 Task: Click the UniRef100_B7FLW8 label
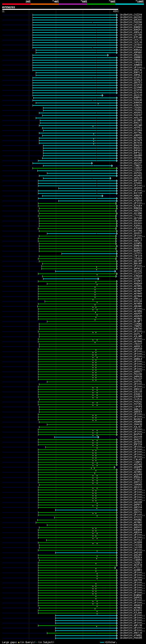pos(131,37)
